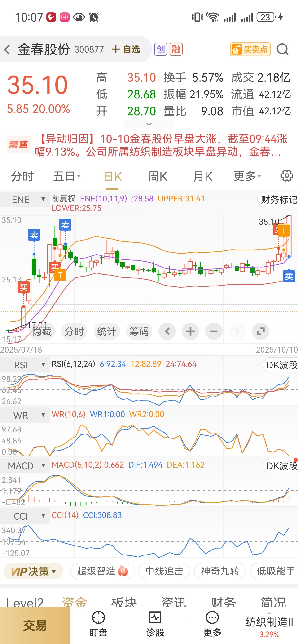Switch to 周K tab
The width and height of the screenshot is (298, 644).
[x=157, y=176]
